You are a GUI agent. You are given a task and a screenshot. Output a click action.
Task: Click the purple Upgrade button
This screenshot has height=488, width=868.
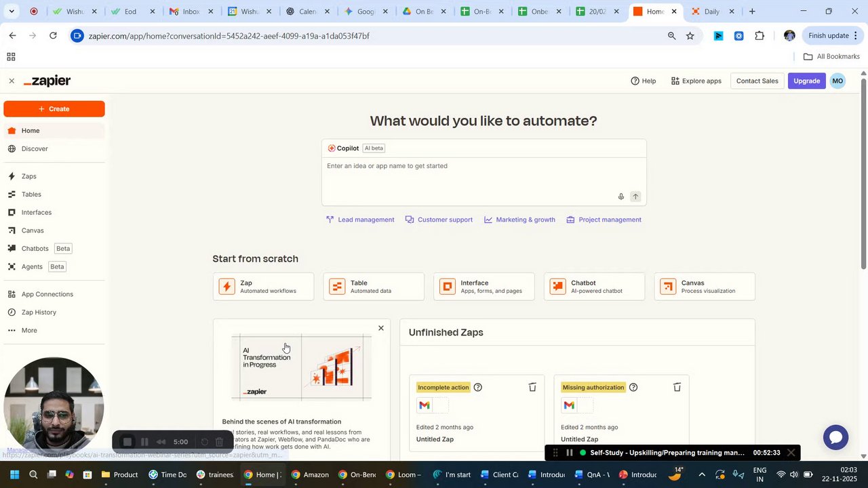(806, 81)
